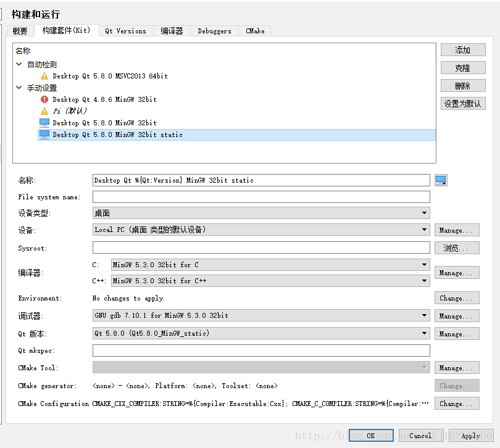Click the kit icon button beside name field
Image resolution: width=500 pixels, height=448 pixels.
click(441, 180)
